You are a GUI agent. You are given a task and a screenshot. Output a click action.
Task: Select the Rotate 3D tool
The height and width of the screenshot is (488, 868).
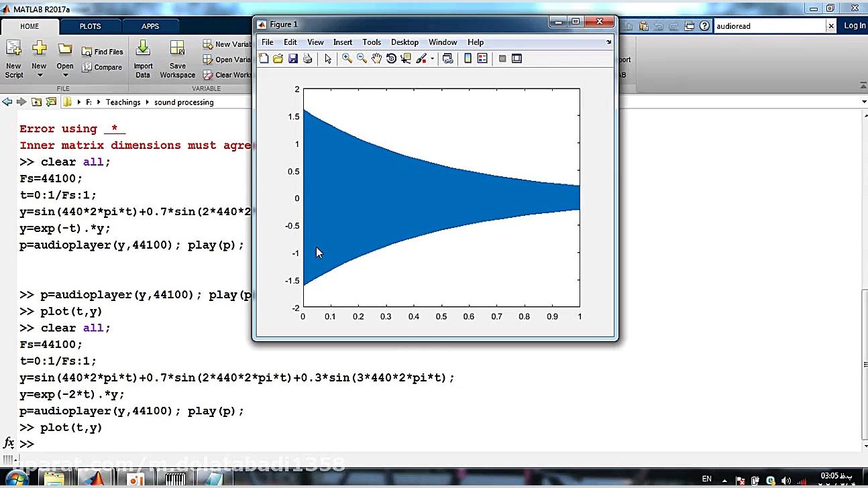391,59
